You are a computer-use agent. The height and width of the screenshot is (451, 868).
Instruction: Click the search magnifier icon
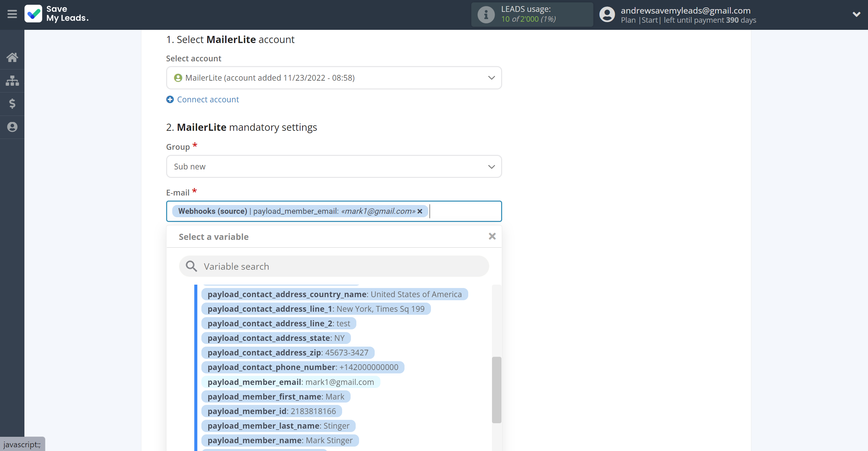coord(191,266)
